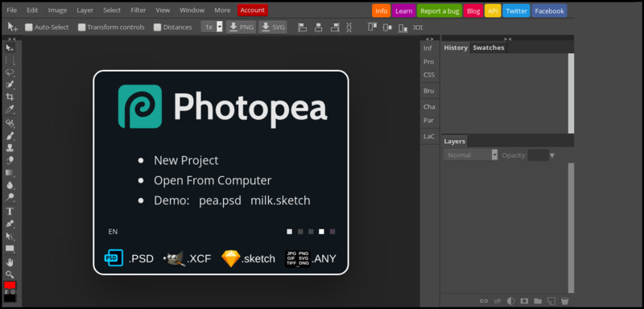Select the Spot Healing Brush tool
The height and width of the screenshot is (309, 644).
pyautogui.click(x=10, y=123)
